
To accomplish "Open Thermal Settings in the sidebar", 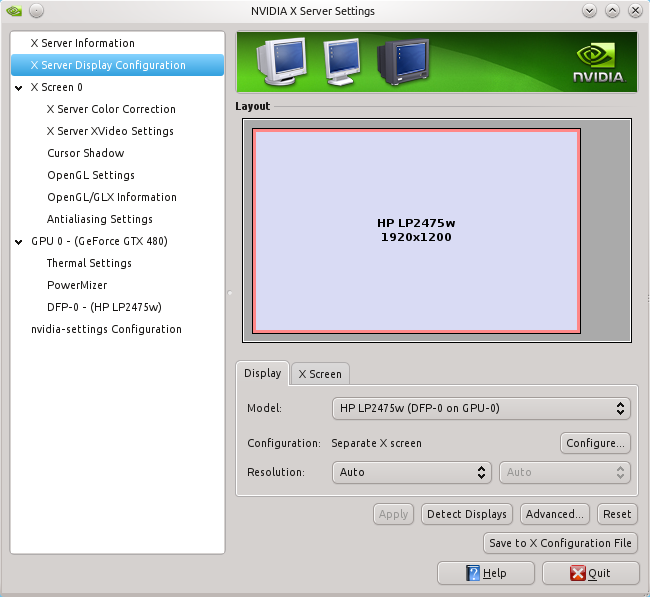I will point(89,263).
